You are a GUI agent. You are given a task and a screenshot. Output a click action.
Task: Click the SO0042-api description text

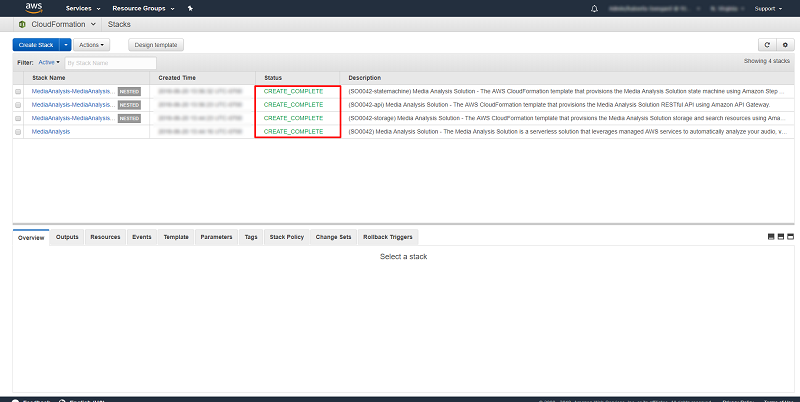coord(559,105)
